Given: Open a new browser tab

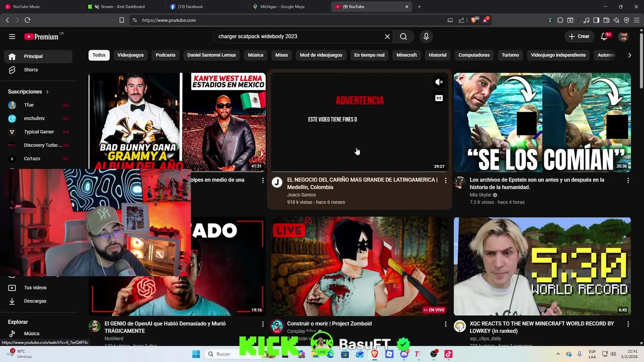Looking at the screenshot, I should point(419,7).
